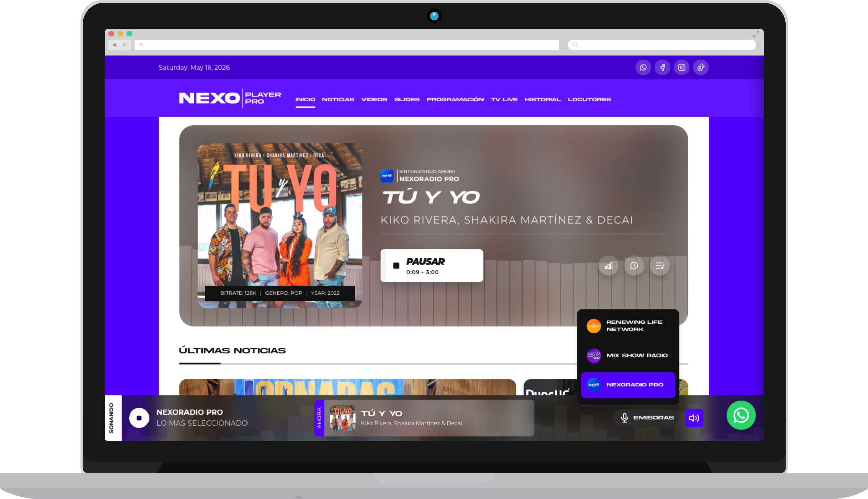Open the song history clock icon

634,266
